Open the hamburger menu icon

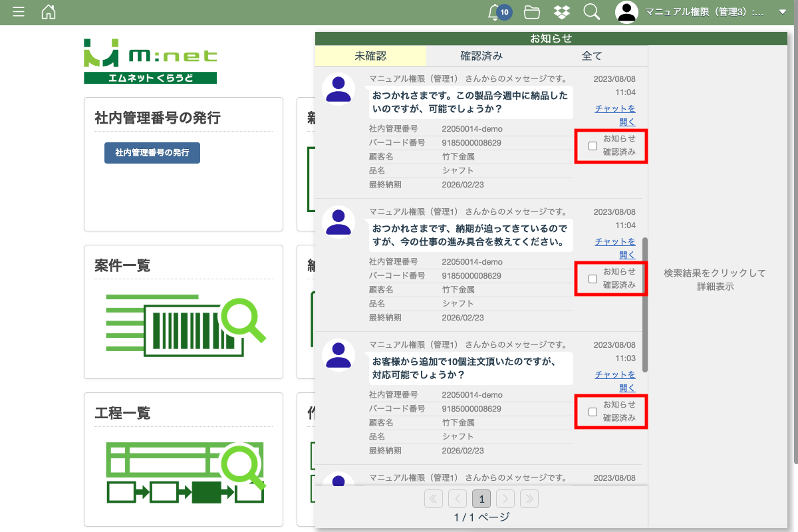19,12
